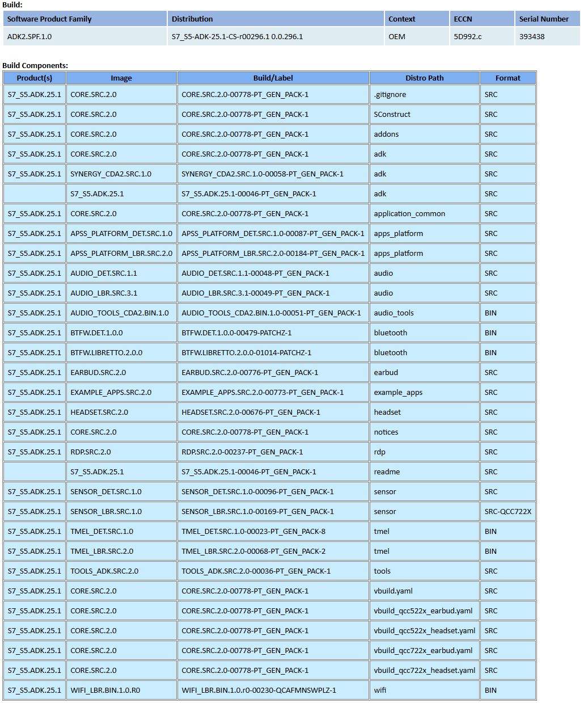Click the ADK2.SPF.1.0 cell
The width and height of the screenshot is (588, 703).
point(29,36)
